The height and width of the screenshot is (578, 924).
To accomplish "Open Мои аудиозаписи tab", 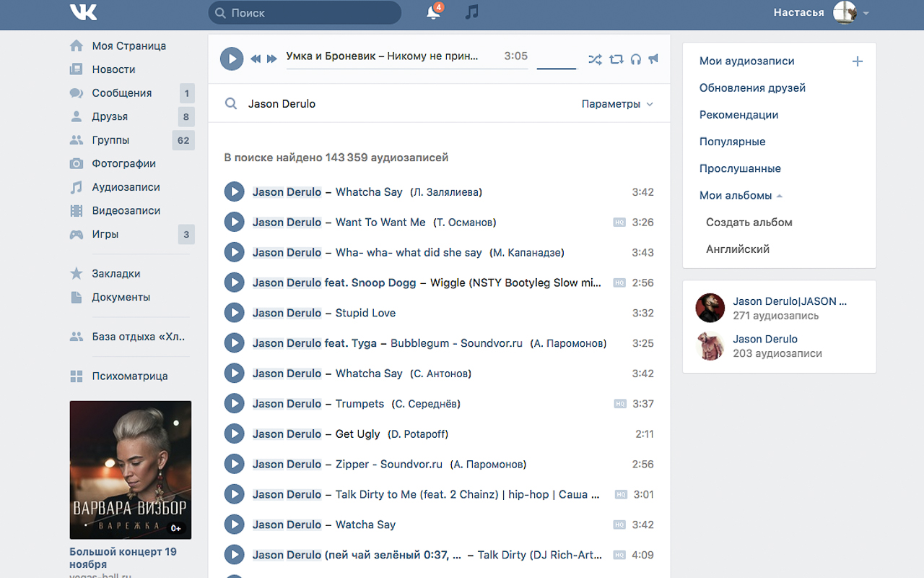I will (x=746, y=61).
